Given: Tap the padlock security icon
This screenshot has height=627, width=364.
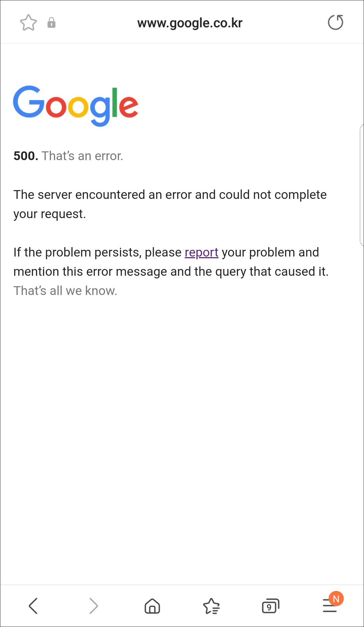Looking at the screenshot, I should click(51, 23).
